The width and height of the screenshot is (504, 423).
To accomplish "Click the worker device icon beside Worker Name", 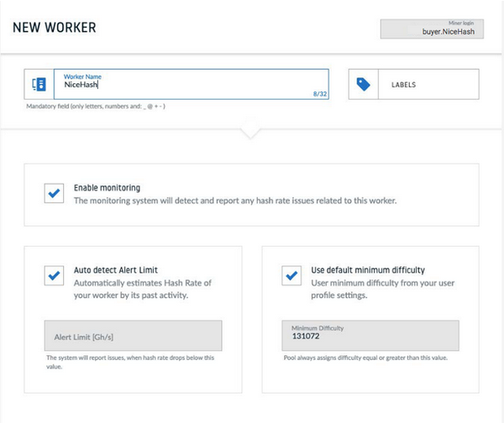I will click(x=39, y=84).
